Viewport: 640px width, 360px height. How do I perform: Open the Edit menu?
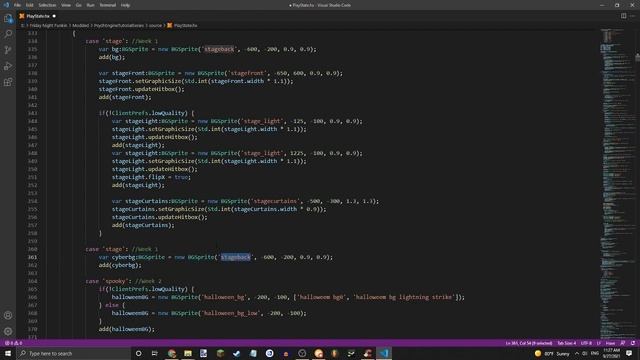[x=29, y=5]
